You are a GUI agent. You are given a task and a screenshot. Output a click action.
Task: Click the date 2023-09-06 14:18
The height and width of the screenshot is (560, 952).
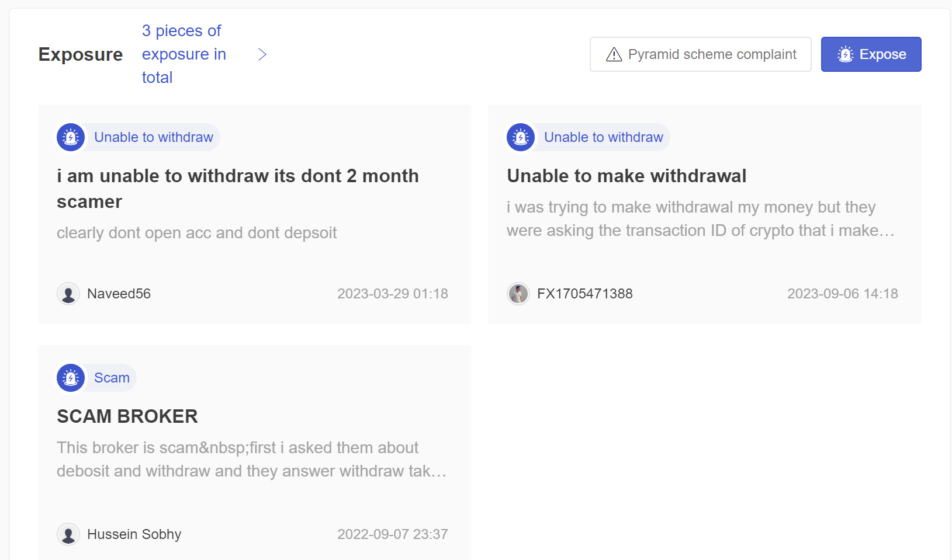tap(843, 294)
